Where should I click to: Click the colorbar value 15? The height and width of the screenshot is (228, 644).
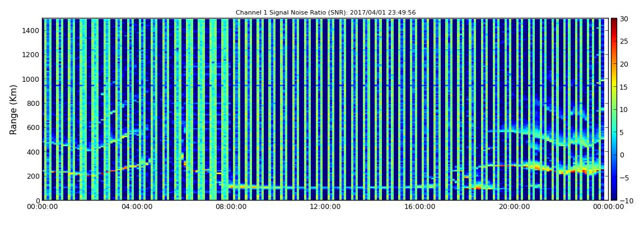tap(624, 87)
